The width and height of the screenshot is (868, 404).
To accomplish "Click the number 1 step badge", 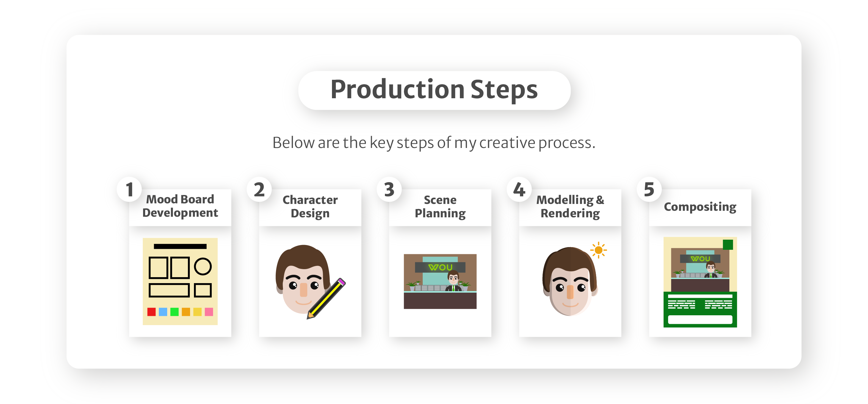I will (129, 189).
